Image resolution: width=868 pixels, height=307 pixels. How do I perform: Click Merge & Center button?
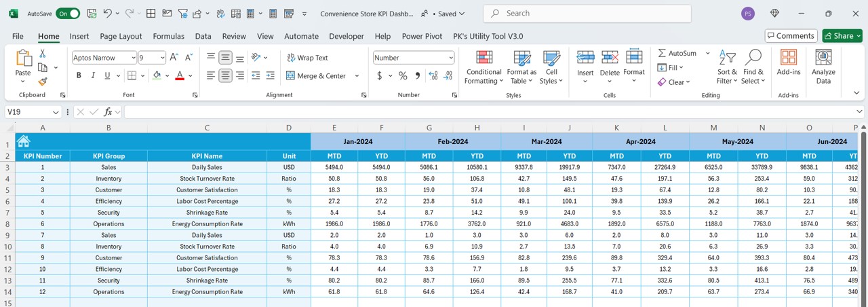316,75
